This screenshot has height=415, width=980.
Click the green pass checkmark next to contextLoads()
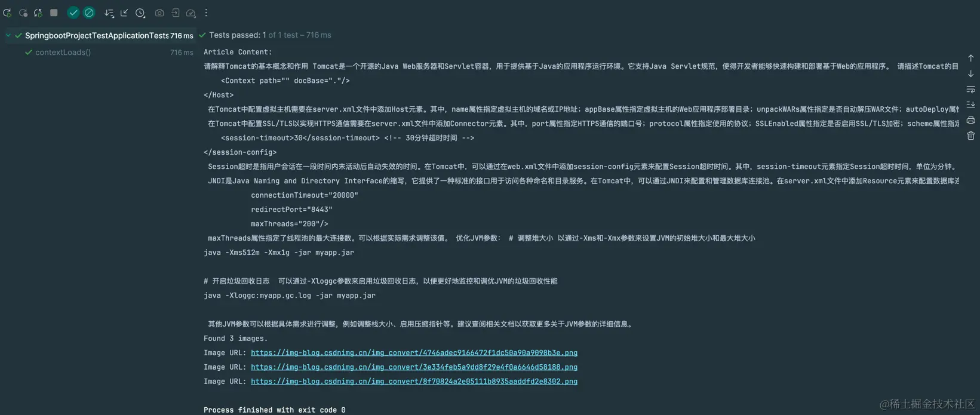(28, 53)
